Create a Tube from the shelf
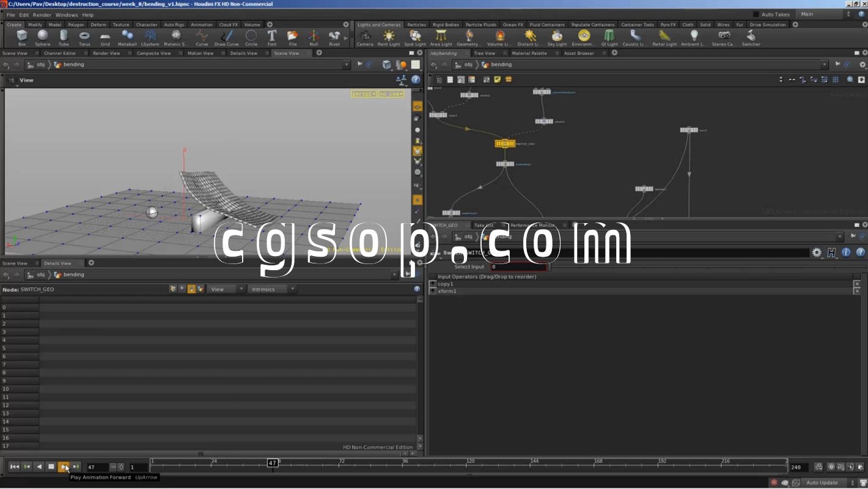 click(64, 38)
